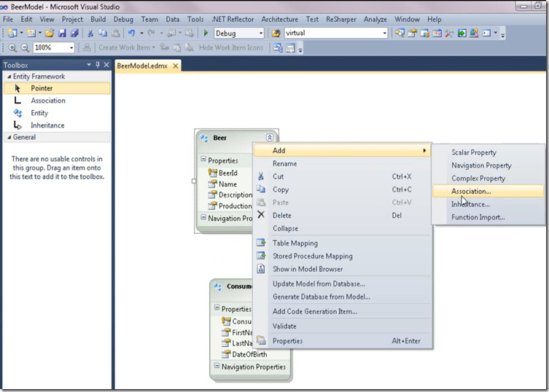Select the Inheritance tool in Toolbox
This screenshot has height=392, width=549.
57,125
